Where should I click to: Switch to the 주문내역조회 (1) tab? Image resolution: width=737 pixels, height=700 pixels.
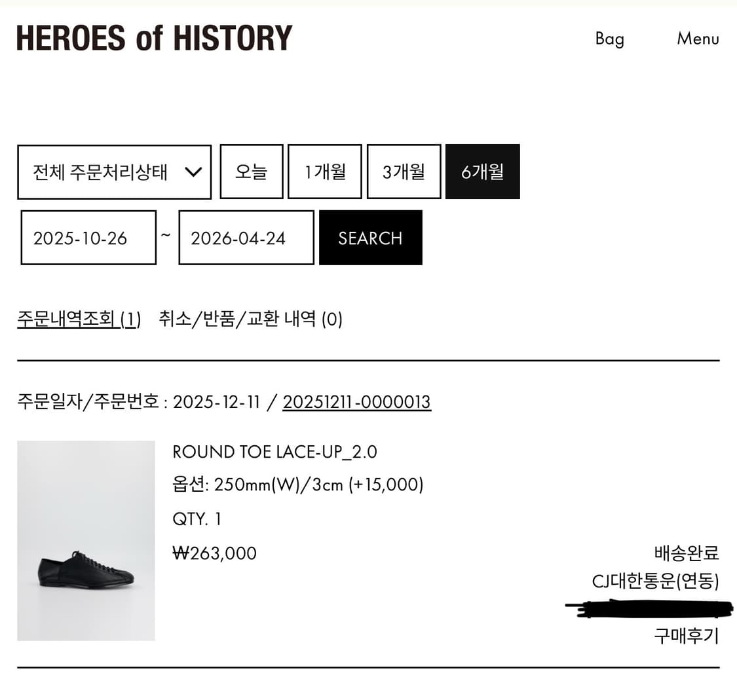79,320
